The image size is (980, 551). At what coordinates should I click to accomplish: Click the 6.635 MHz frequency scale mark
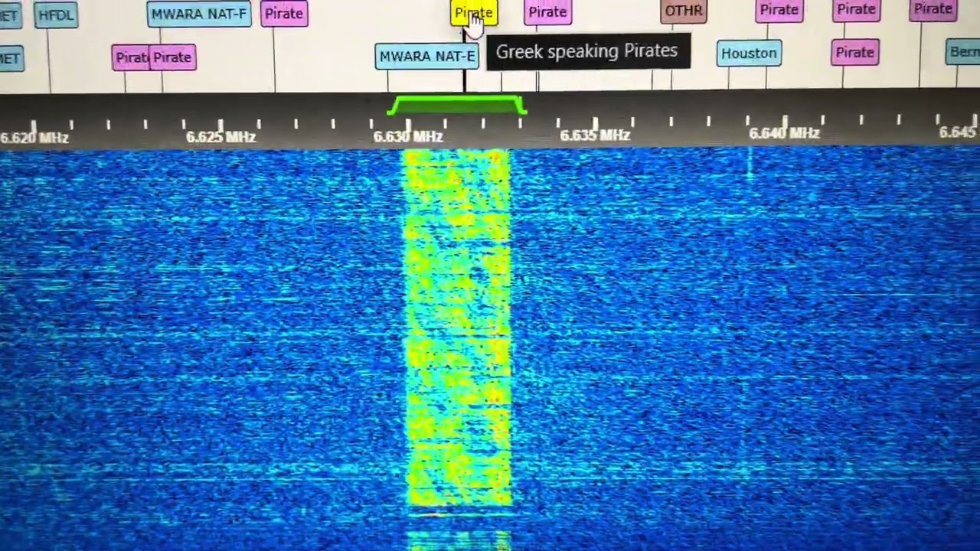coord(595,135)
